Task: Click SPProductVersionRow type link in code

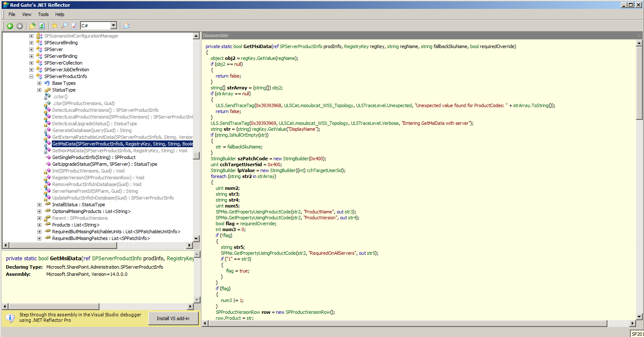Action: 238,312
